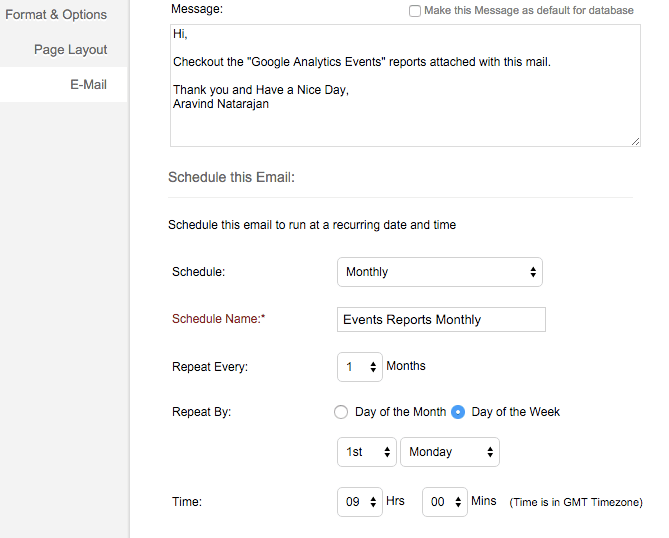Click the arrow icon on Schedule dropdown
The height and width of the screenshot is (538, 669).
coord(533,272)
